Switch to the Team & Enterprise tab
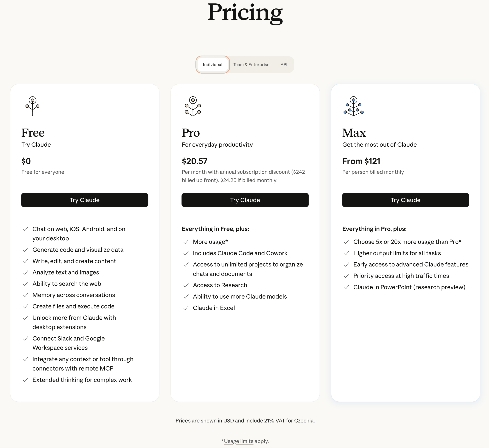489x448 pixels. pyautogui.click(x=251, y=65)
